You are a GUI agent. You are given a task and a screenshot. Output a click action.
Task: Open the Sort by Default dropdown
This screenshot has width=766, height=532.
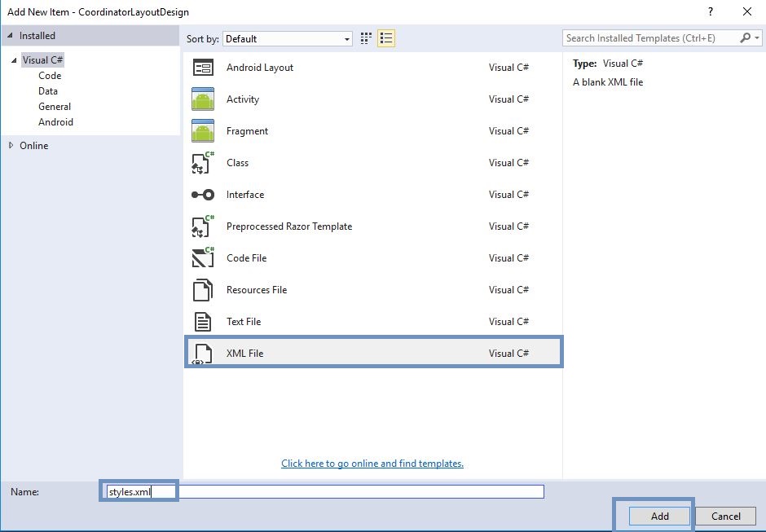(287, 38)
